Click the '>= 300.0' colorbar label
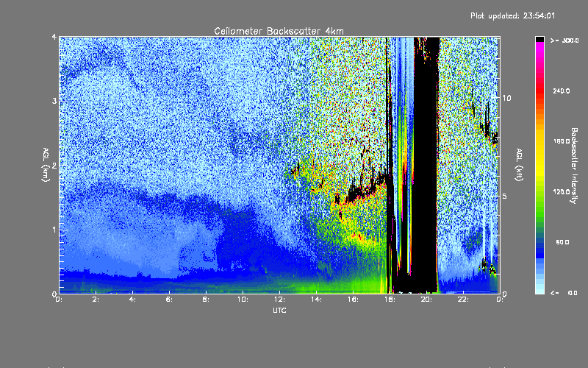Viewport: 588px width, 368px height. tap(564, 40)
